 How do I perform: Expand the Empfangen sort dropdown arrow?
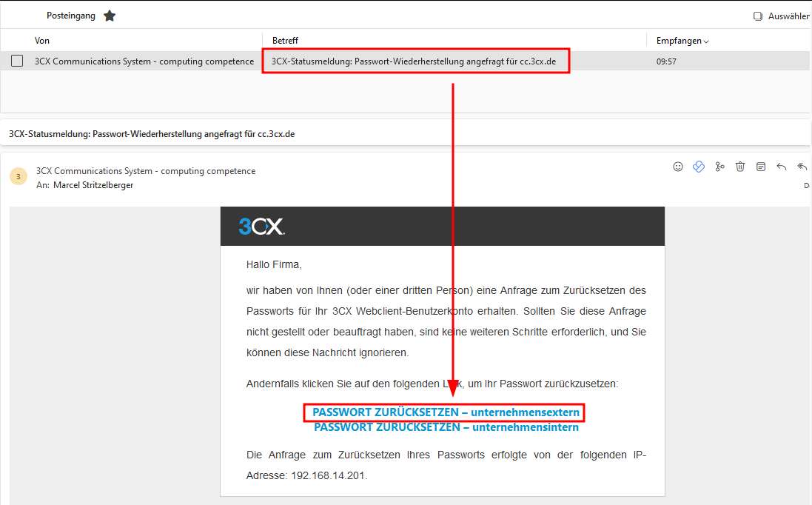[706, 41]
